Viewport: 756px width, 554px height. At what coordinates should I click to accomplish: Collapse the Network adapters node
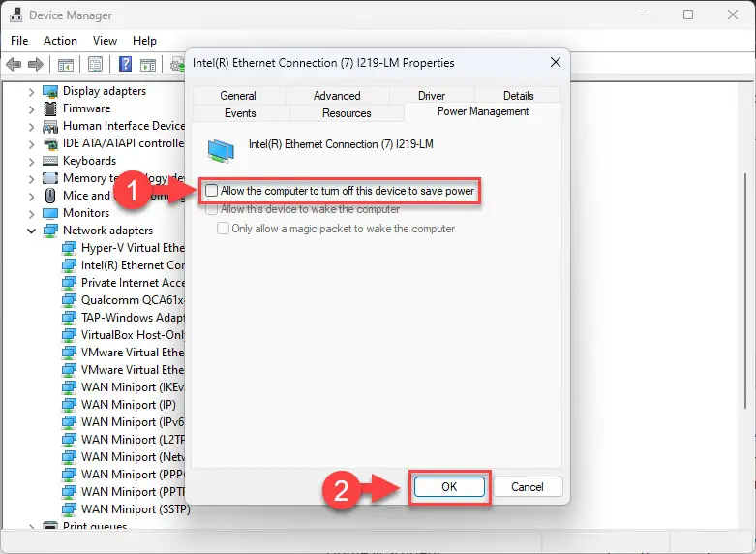point(31,231)
